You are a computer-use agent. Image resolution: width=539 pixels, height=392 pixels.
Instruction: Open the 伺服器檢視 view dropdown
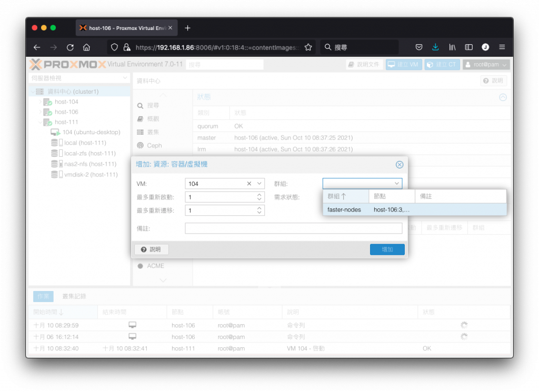(79, 78)
